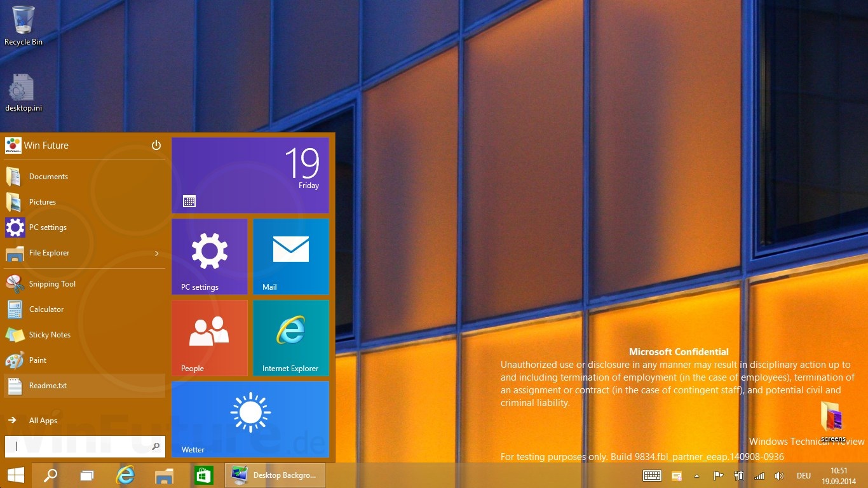The height and width of the screenshot is (488, 868).
Task: Open Documents in Start menu list
Action: (x=85, y=177)
